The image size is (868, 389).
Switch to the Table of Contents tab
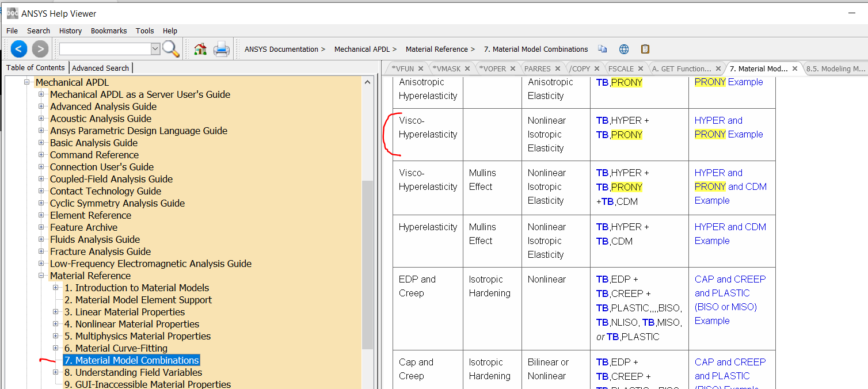pos(35,67)
